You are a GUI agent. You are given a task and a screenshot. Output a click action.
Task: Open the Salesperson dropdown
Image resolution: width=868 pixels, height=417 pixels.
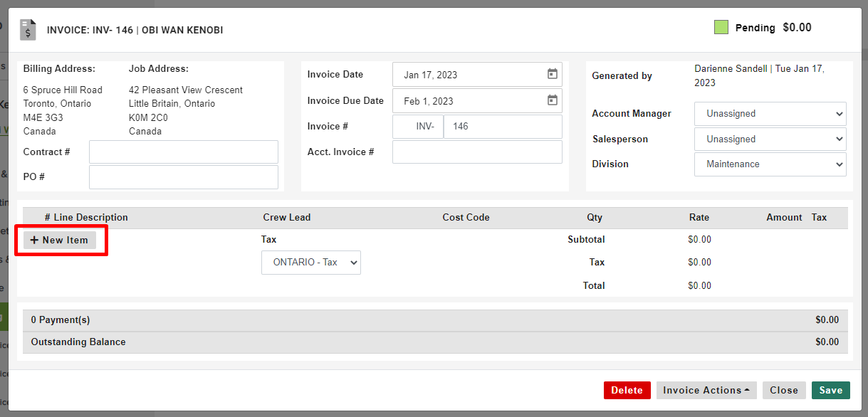(x=770, y=139)
